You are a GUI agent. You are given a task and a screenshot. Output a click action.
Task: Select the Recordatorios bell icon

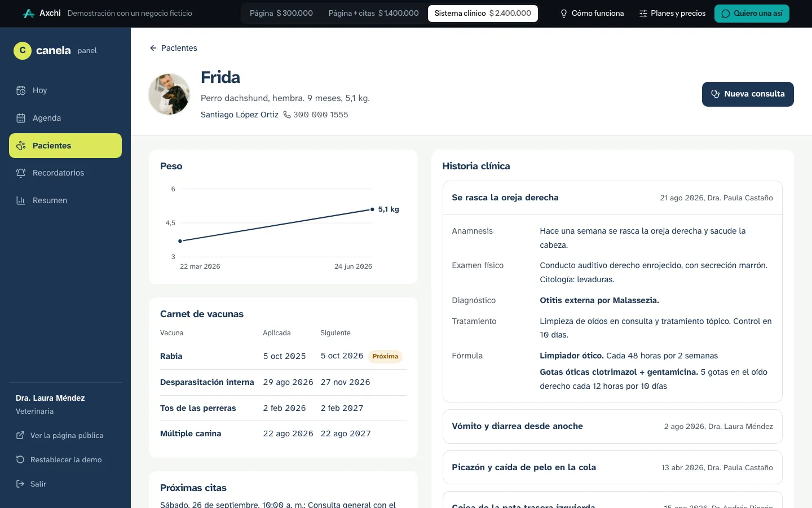pyautogui.click(x=21, y=173)
